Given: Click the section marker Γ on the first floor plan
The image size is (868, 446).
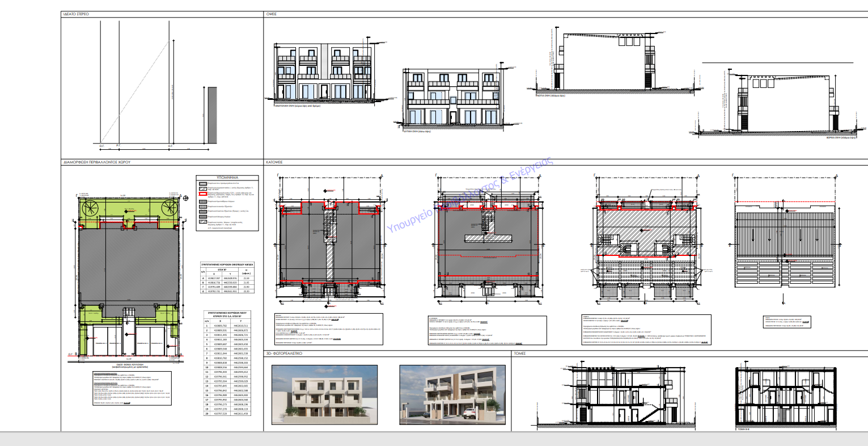Looking at the screenshot, I should click(x=436, y=175).
